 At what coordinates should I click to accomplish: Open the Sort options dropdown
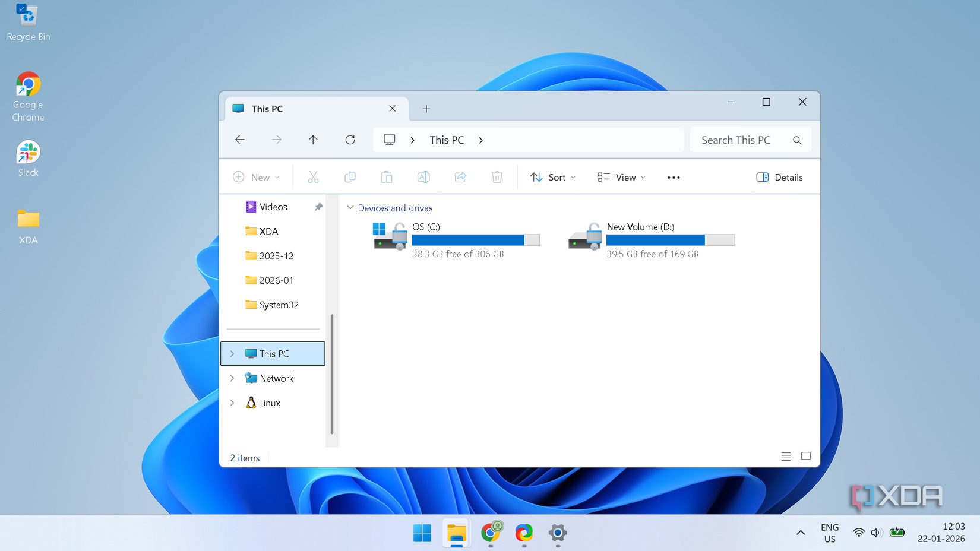click(552, 176)
